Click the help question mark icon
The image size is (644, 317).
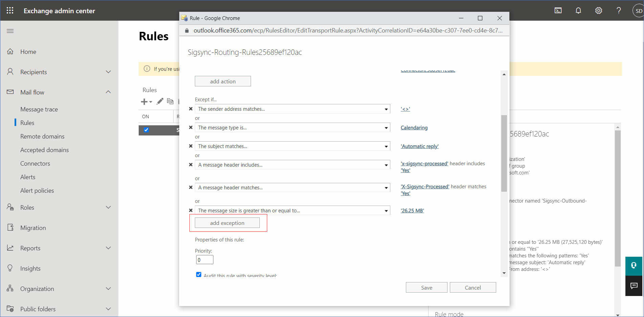[619, 10]
